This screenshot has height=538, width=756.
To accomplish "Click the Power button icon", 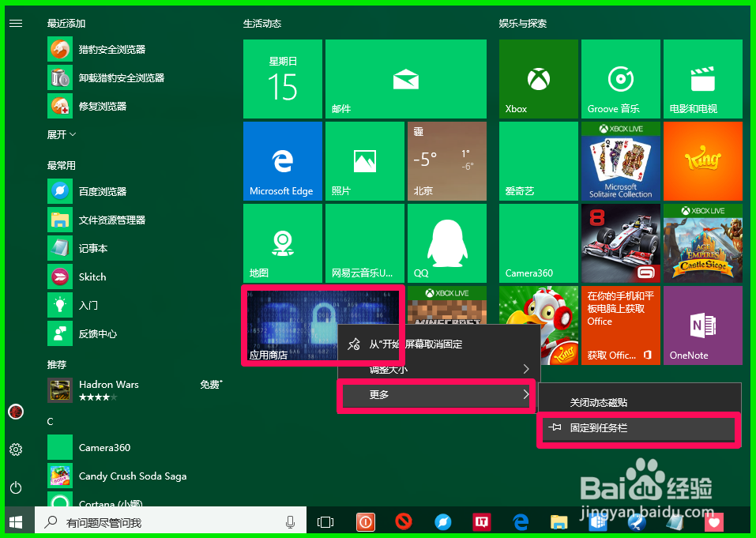I will pos(16,487).
